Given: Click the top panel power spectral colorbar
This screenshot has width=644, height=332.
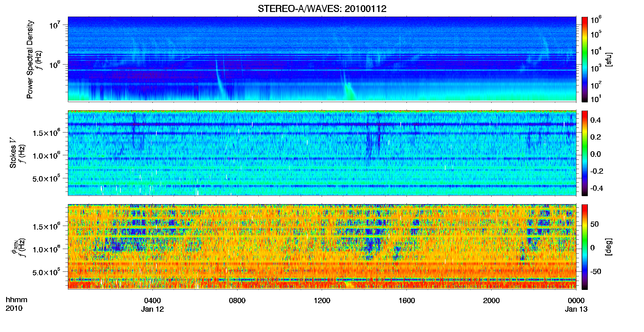Looking at the screenshot, I should point(585,59).
